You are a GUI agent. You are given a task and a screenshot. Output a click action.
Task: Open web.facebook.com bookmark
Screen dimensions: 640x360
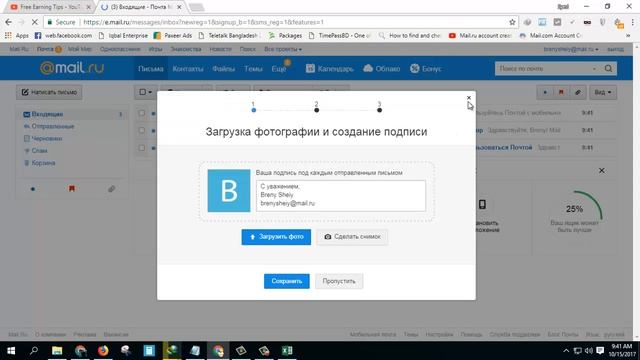pos(63,36)
